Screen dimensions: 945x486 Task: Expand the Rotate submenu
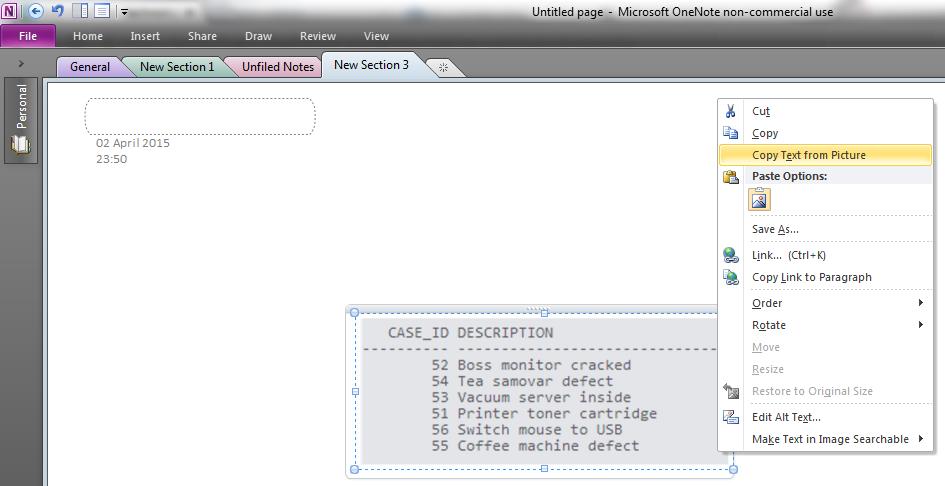click(x=837, y=325)
